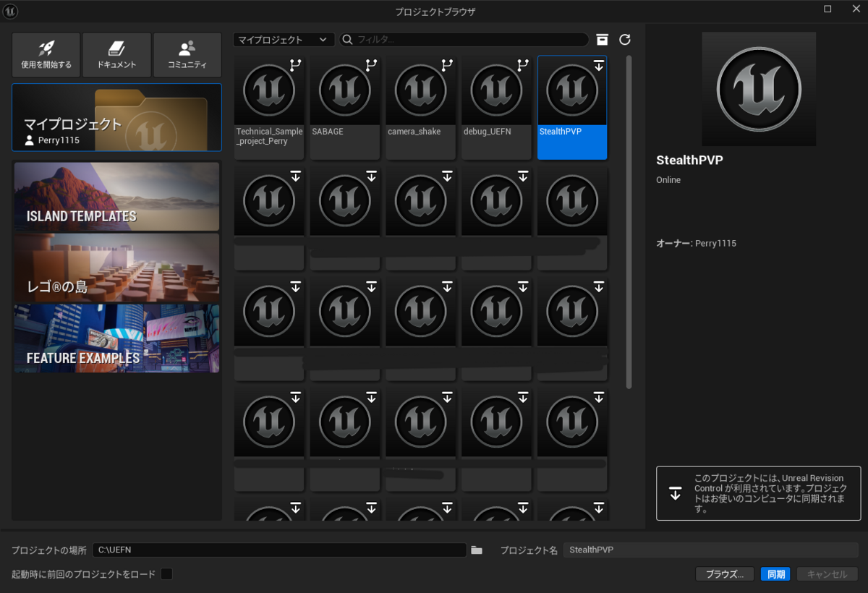Click the キャンセル button

click(x=827, y=574)
